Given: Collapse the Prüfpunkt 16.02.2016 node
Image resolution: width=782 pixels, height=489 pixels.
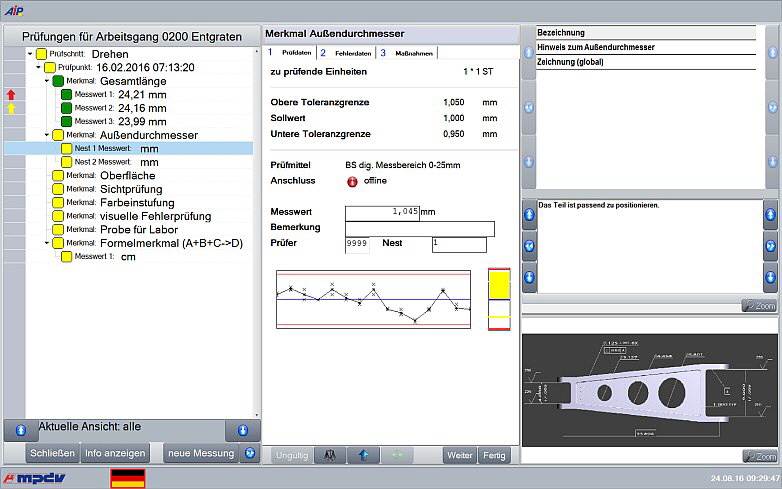Looking at the screenshot, I should 38,67.
